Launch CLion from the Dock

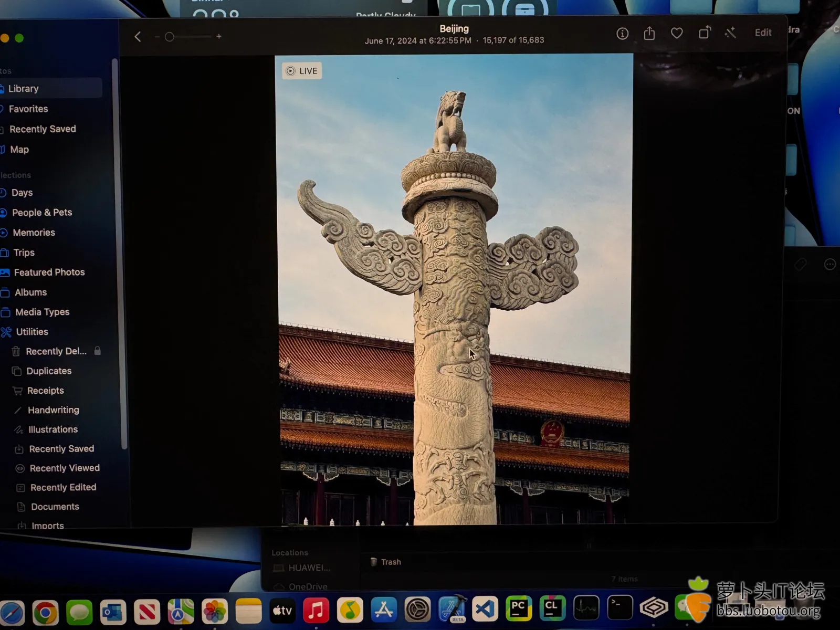[x=552, y=608]
